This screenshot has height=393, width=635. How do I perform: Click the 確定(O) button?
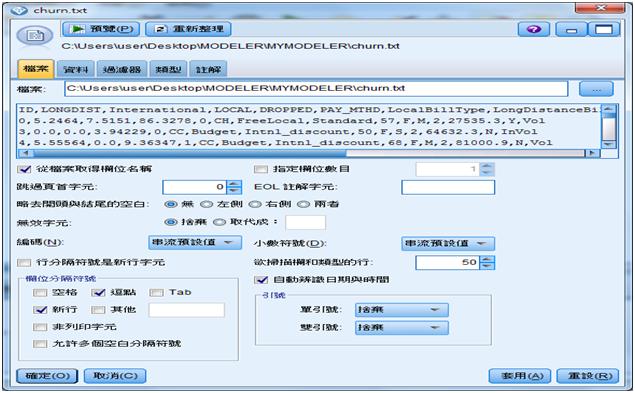[x=47, y=376]
